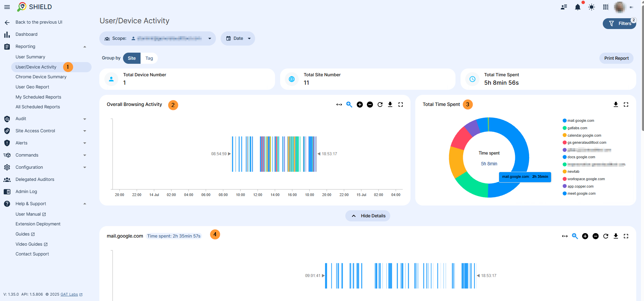Toggle workspace.google.com legend entry
The width and height of the screenshot is (644, 301).
coord(584,179)
